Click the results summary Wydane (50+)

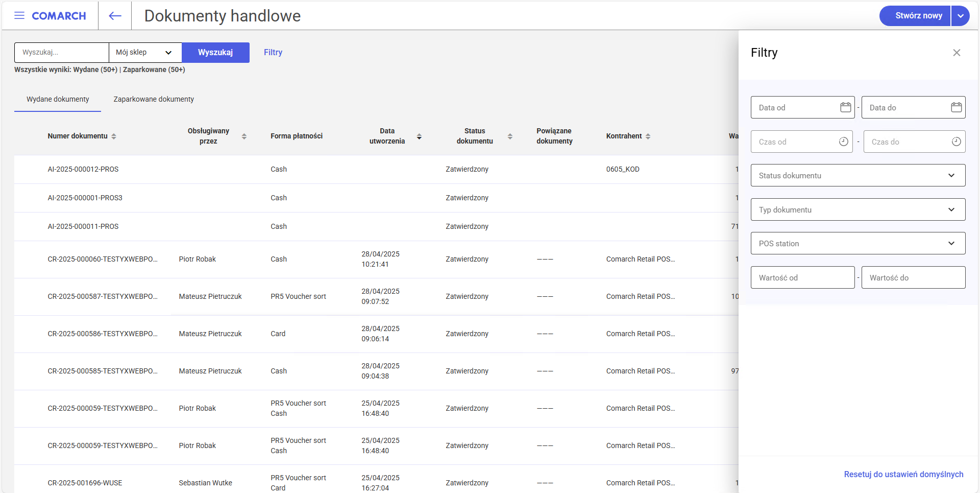[95, 69]
